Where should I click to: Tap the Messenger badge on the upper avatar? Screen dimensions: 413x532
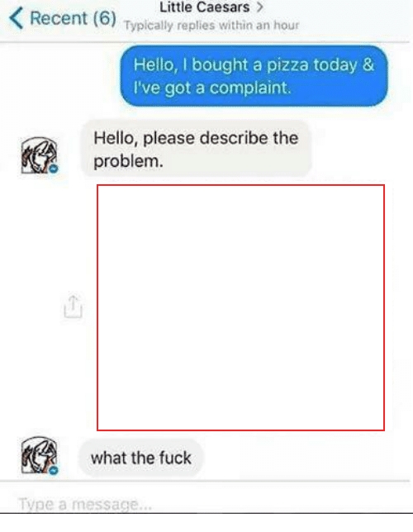[54, 169]
